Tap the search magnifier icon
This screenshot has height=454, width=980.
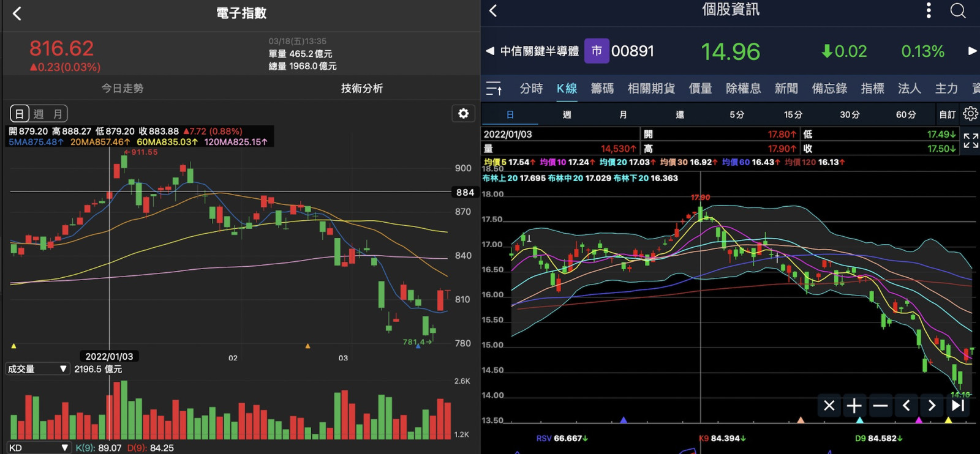point(958,10)
